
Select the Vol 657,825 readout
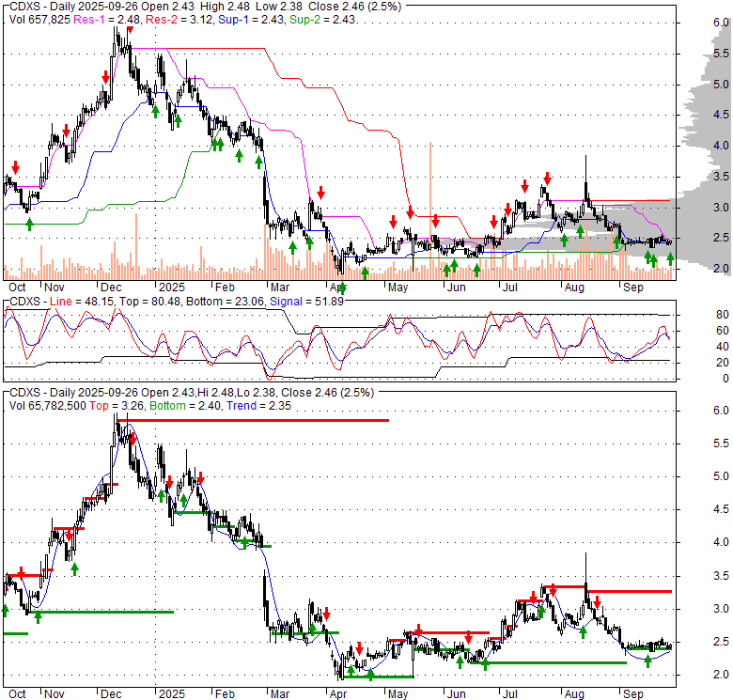(39, 20)
